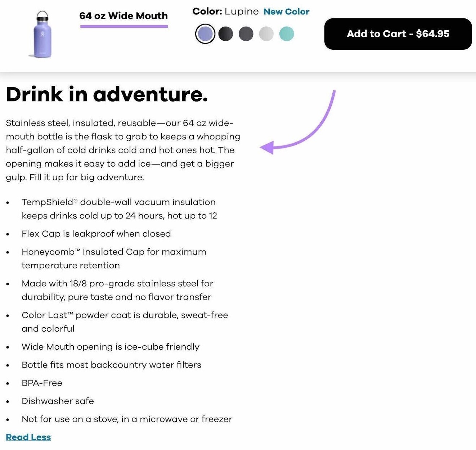Click the paragraph describing the half-gallon flask

click(123, 150)
